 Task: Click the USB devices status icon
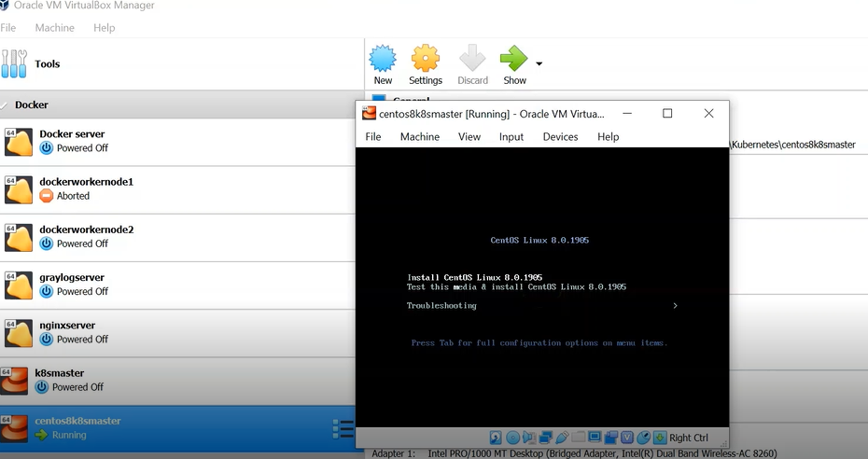(562, 438)
